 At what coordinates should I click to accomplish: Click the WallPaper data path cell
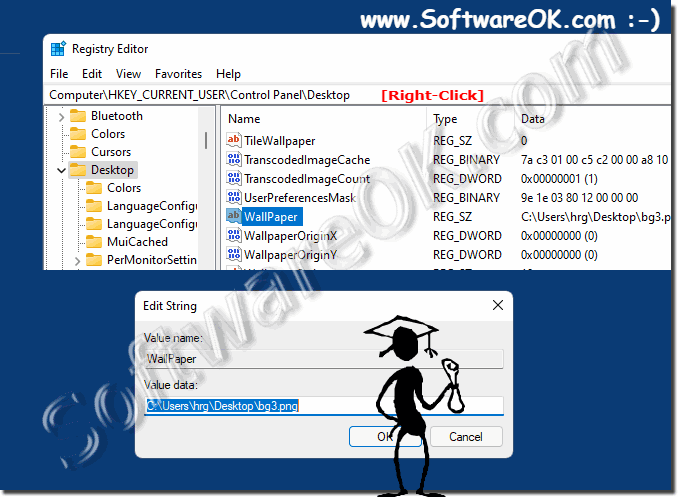click(x=595, y=217)
